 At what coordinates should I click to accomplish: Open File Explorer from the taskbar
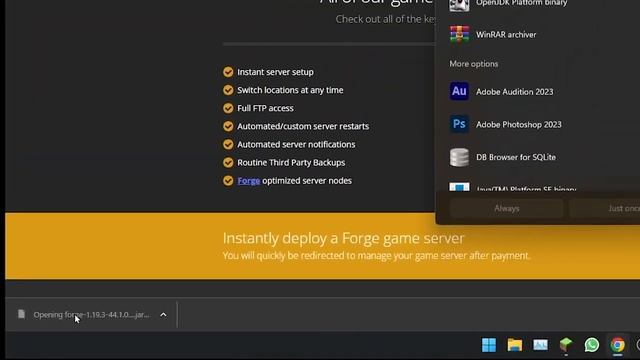[515, 345]
